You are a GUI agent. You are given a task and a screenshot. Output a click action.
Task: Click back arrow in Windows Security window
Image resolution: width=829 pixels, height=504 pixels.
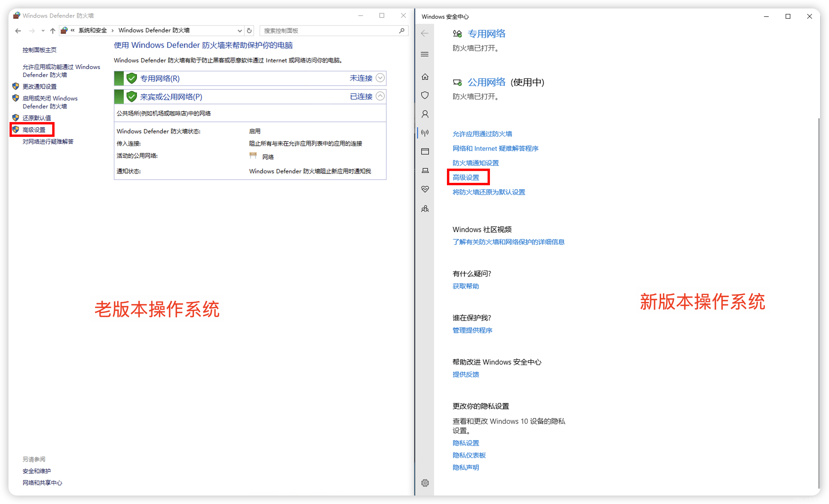click(x=425, y=33)
